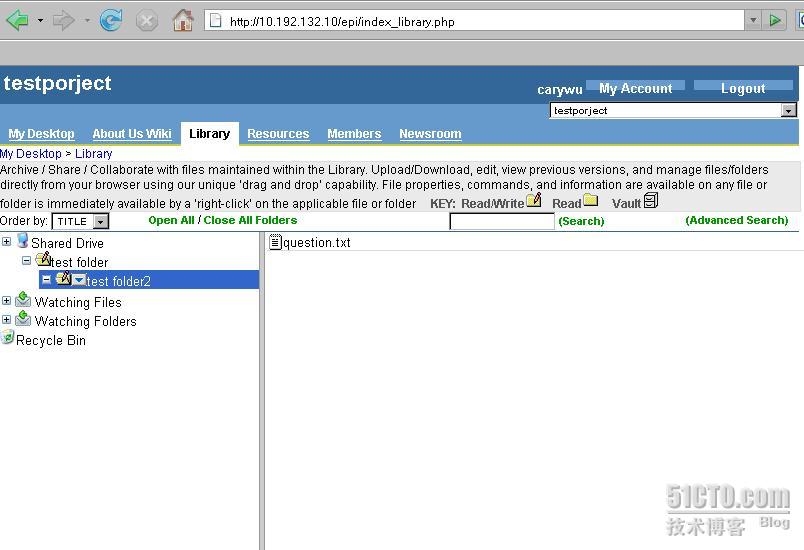Open the Order by TITLE dropdown

81,221
